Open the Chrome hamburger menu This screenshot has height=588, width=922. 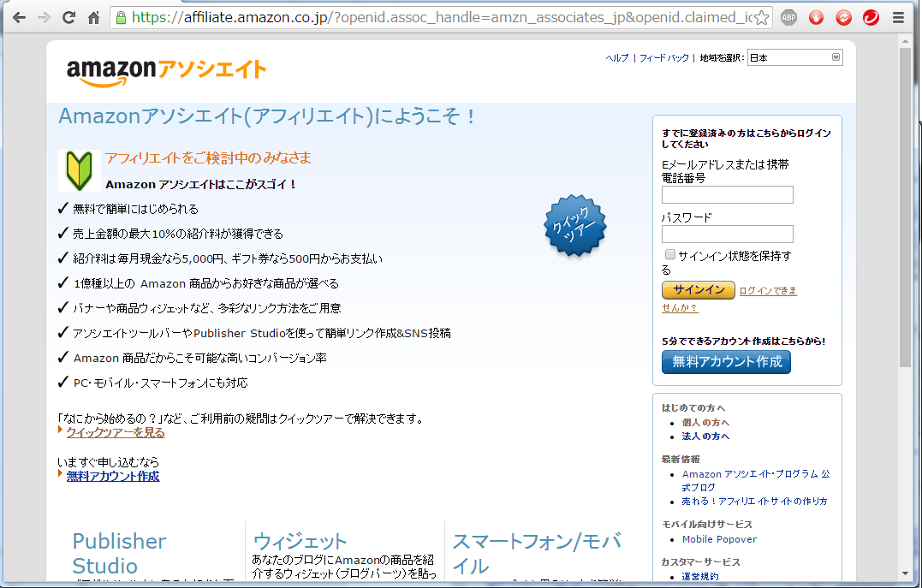pyautogui.click(x=898, y=18)
